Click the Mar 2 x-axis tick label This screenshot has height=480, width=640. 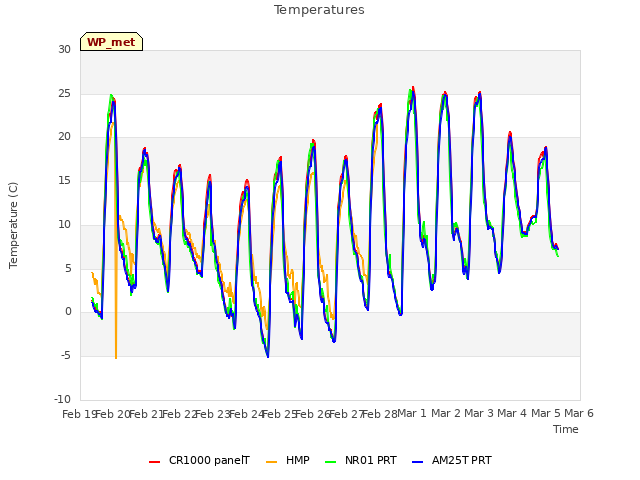click(x=446, y=414)
